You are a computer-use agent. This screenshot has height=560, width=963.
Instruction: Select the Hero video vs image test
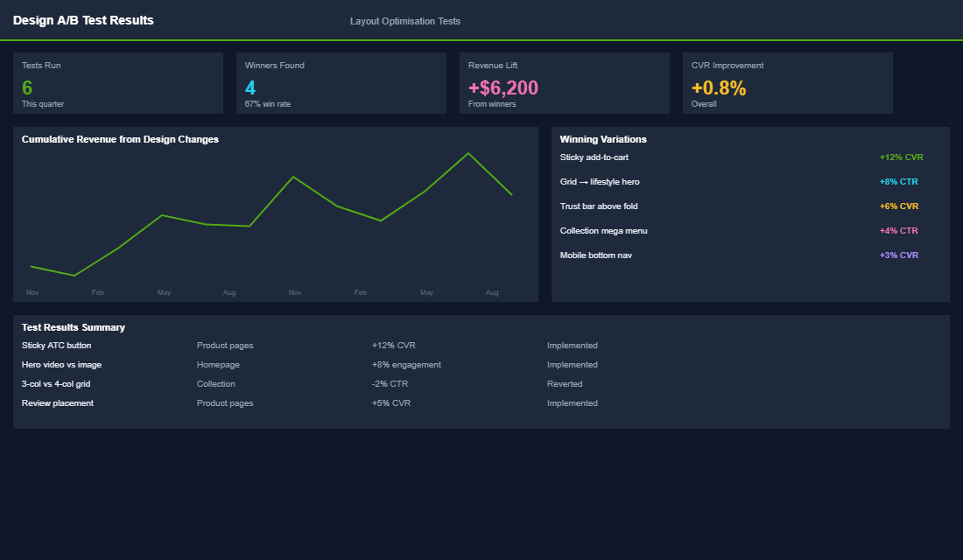point(61,364)
